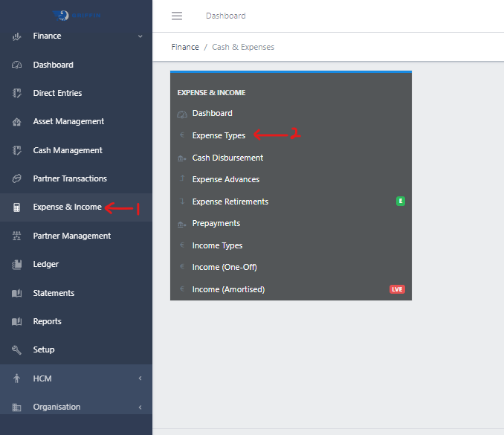Expand the Organisation sidebar section
Screen dimensions: 504x435
tap(140, 407)
